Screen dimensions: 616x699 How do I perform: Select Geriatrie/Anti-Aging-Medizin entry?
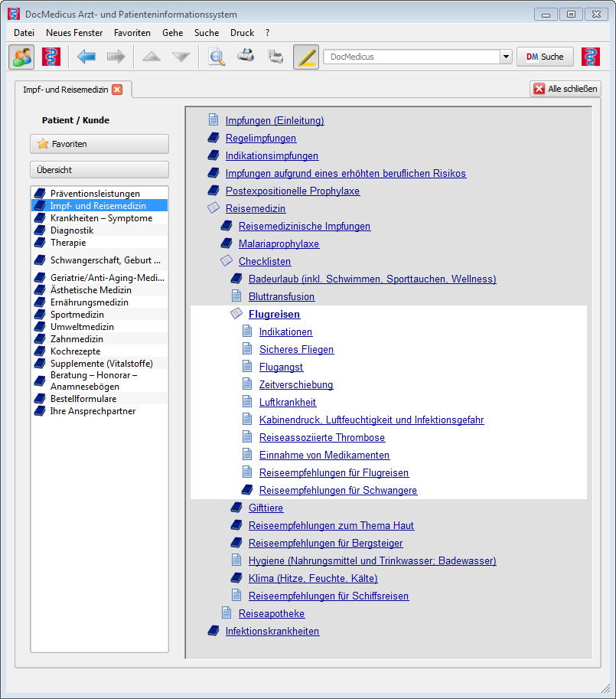[x=99, y=278]
